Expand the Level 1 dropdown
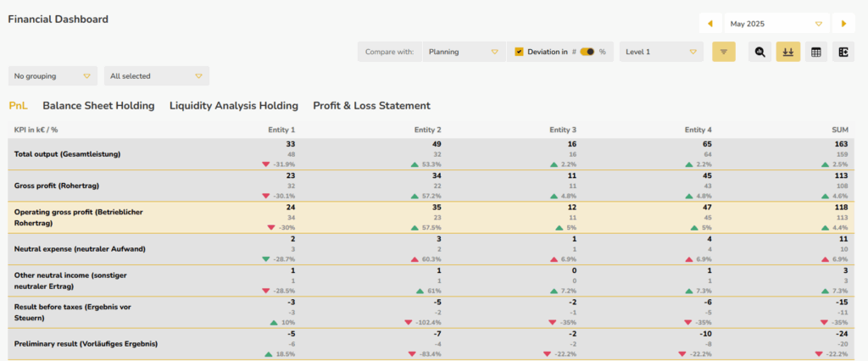Image resolution: width=868 pixels, height=361 pixels. point(661,52)
